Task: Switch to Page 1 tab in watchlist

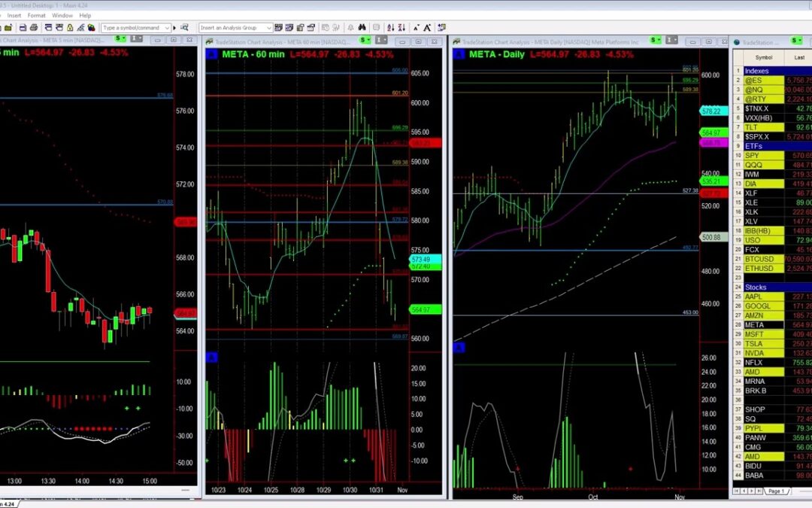Action: (777, 491)
